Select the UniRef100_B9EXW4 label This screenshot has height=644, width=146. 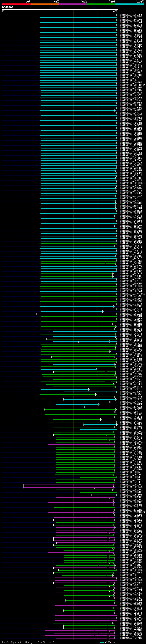(131, 316)
